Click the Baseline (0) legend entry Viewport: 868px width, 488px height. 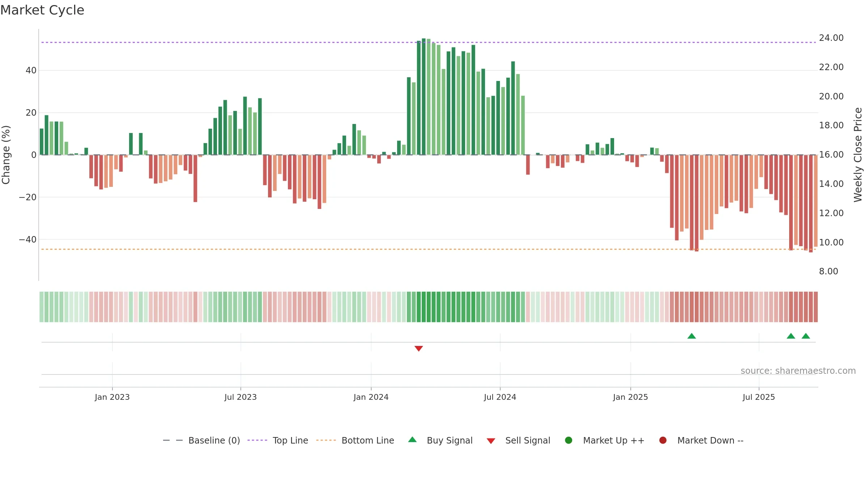click(201, 440)
